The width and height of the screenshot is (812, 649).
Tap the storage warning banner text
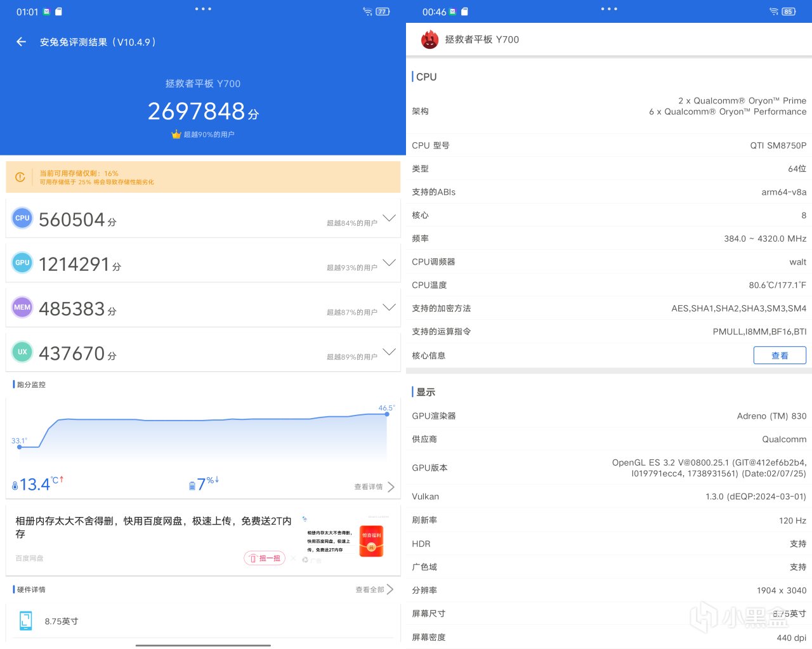point(96,178)
